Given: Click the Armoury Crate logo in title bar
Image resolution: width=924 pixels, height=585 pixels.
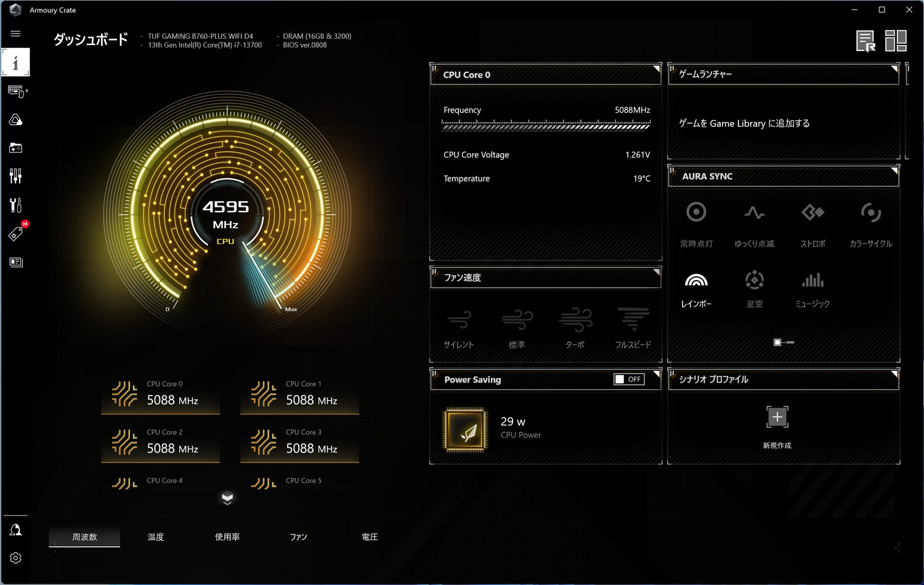Looking at the screenshot, I should (15, 10).
